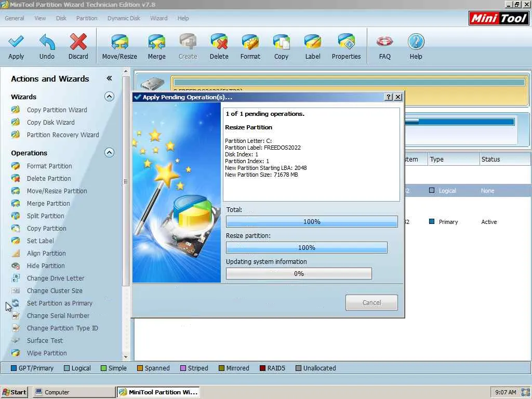Choose Merge Partition operation
Image resolution: width=532 pixels, height=399 pixels.
point(48,204)
